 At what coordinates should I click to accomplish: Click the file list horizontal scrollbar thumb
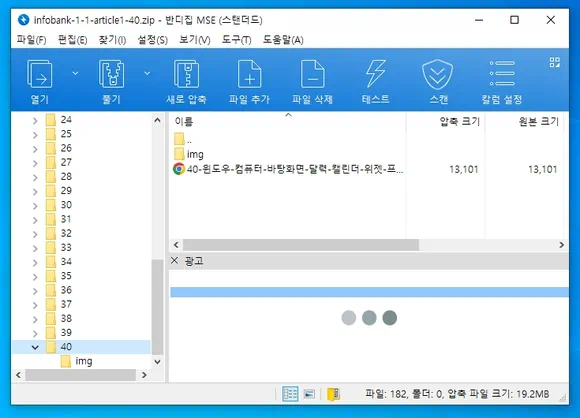301,245
